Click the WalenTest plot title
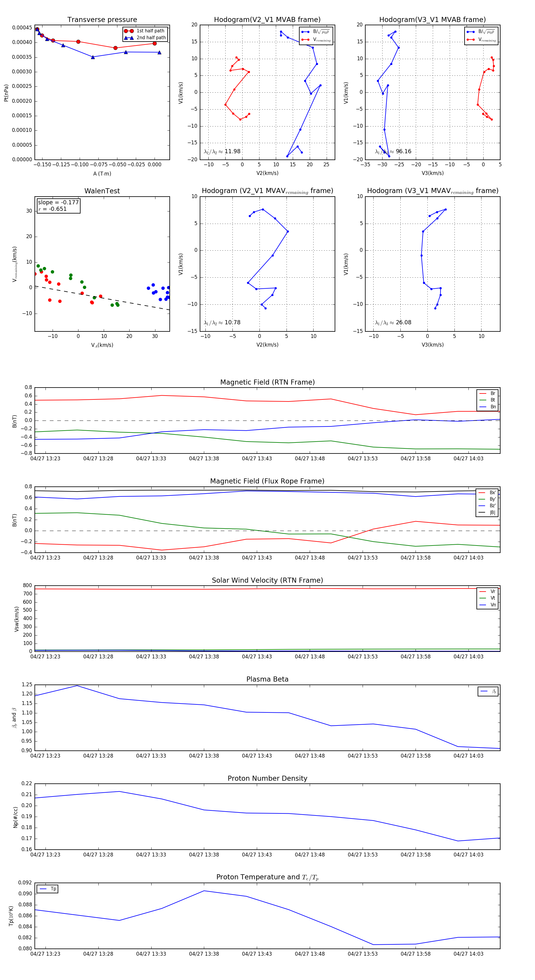The height and width of the screenshot is (980, 535). click(x=102, y=191)
